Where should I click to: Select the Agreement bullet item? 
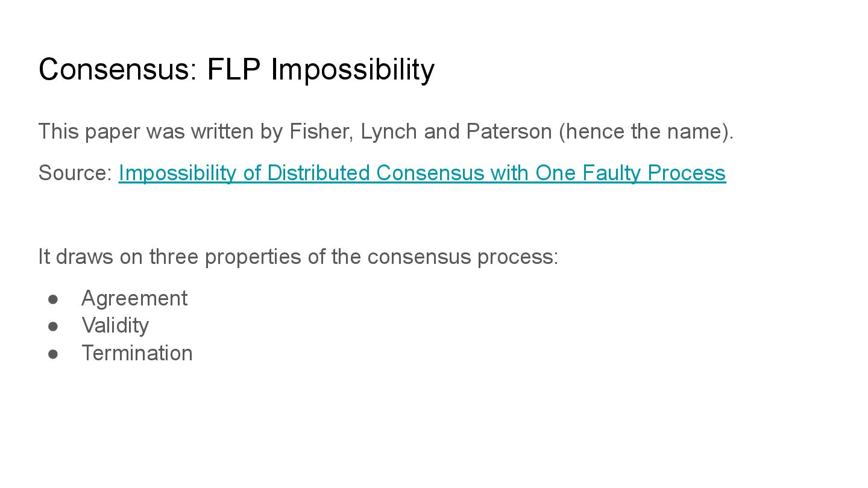point(134,298)
